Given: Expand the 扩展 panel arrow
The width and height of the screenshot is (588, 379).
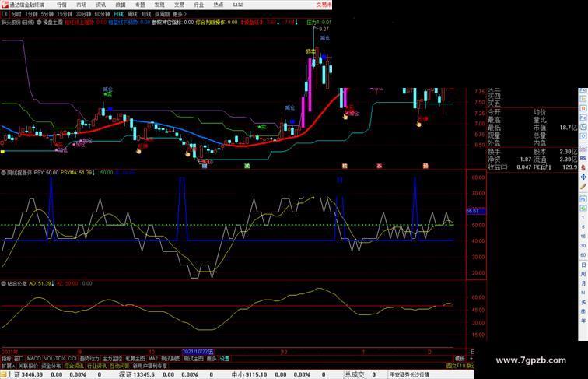Looking at the screenshot, I should [8, 366].
